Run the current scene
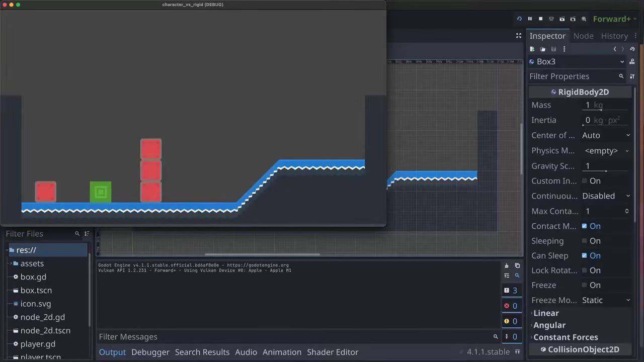Viewport: 644px width, 362px height. (x=562, y=19)
